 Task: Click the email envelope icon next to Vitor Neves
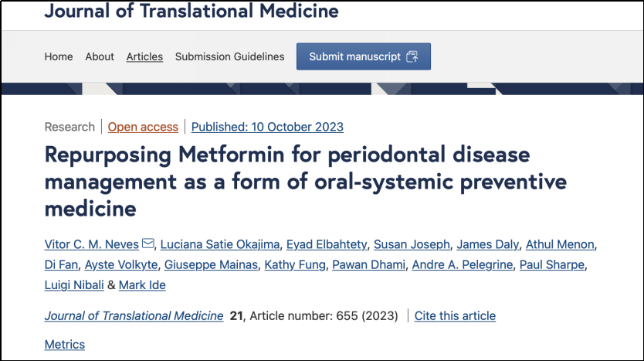[147, 244]
